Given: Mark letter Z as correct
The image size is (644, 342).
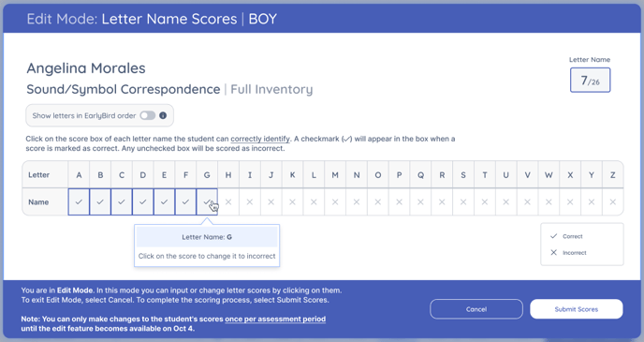Looking at the screenshot, I should [x=613, y=201].
